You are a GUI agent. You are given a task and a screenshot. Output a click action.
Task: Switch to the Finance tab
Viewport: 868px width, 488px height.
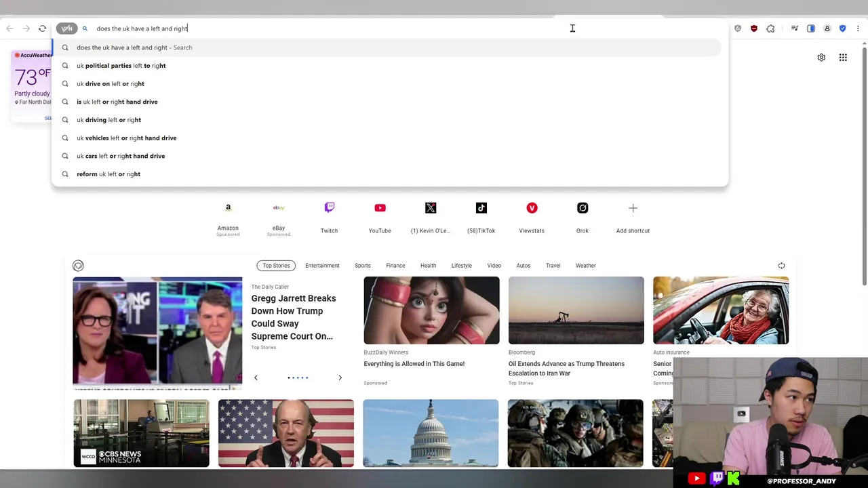tap(395, 266)
